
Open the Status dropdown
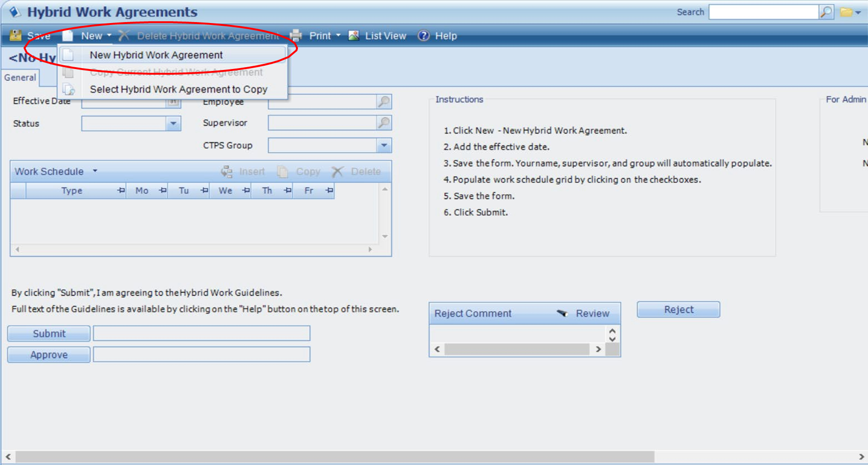point(173,124)
